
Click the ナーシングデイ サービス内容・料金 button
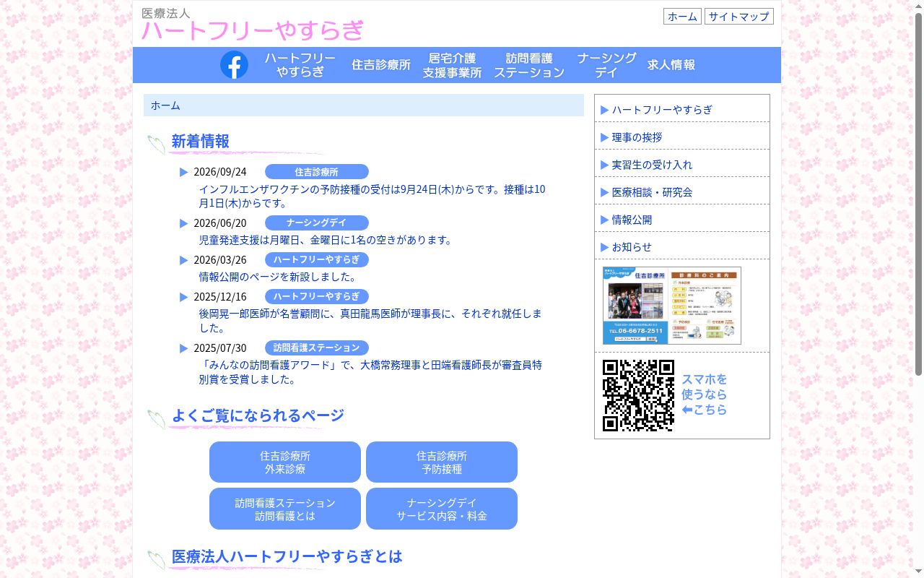442,509
